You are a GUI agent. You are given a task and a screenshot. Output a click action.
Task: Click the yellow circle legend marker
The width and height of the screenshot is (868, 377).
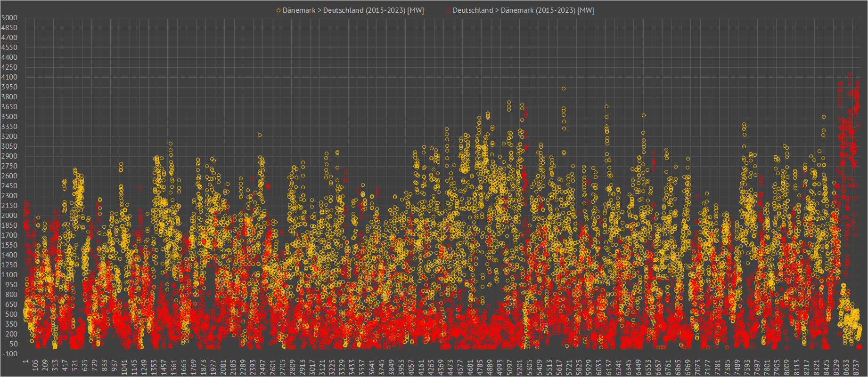(x=278, y=10)
